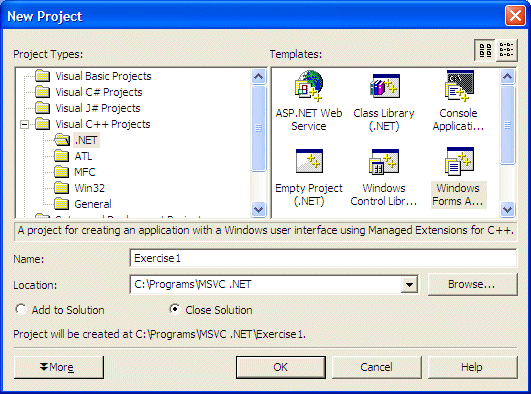Click Project Types scrollbar down arrow
This screenshot has width=531, height=394.
tap(259, 210)
